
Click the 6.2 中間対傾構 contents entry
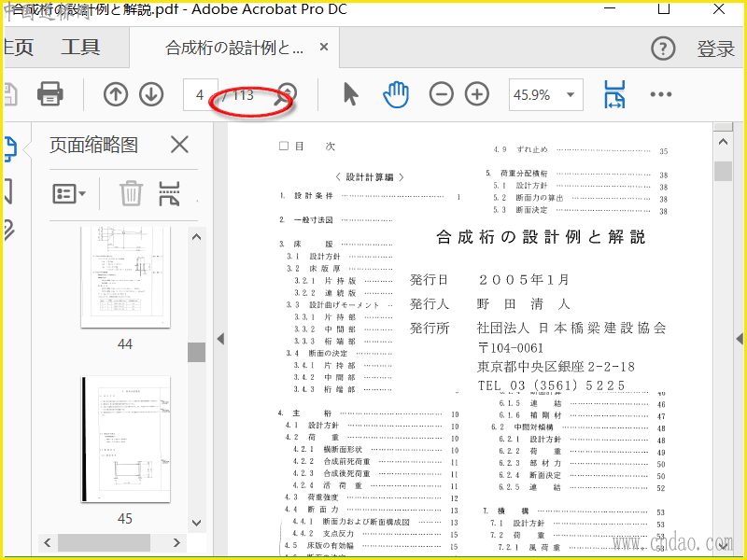pos(578,427)
